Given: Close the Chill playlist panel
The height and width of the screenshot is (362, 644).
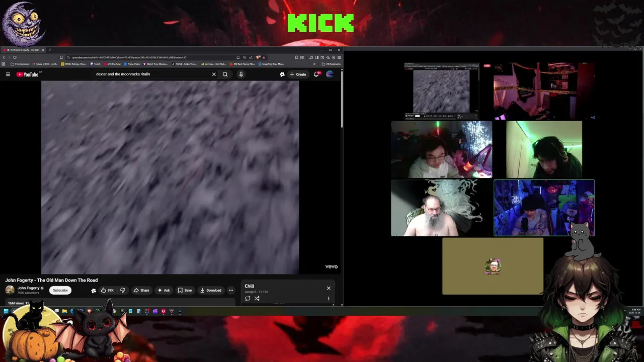Looking at the screenshot, I should pos(329,288).
